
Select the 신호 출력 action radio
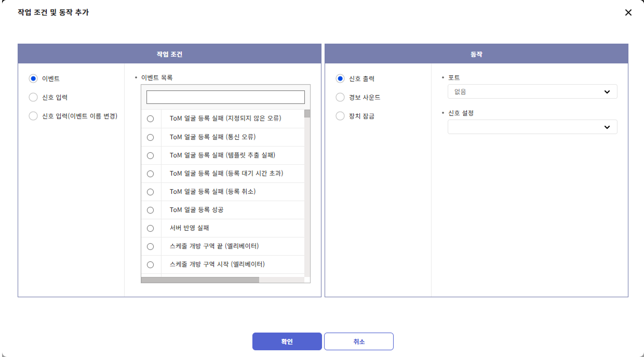pos(340,78)
